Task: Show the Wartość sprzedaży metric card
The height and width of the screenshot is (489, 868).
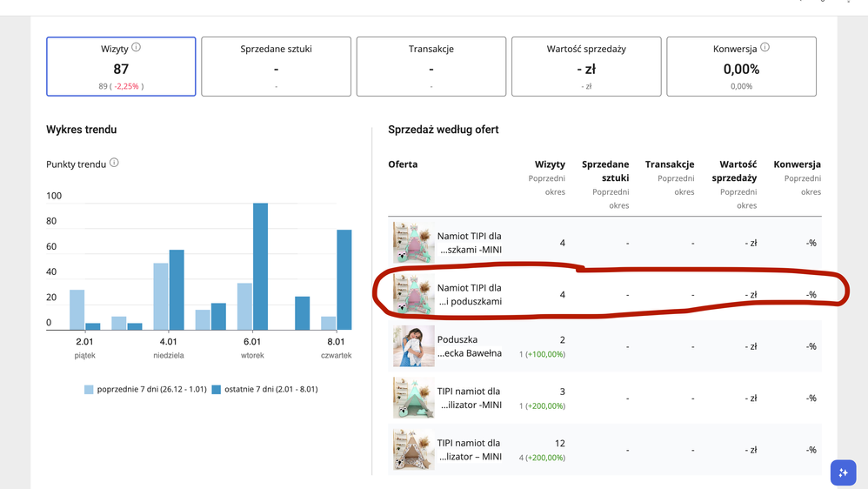Action: [x=586, y=66]
